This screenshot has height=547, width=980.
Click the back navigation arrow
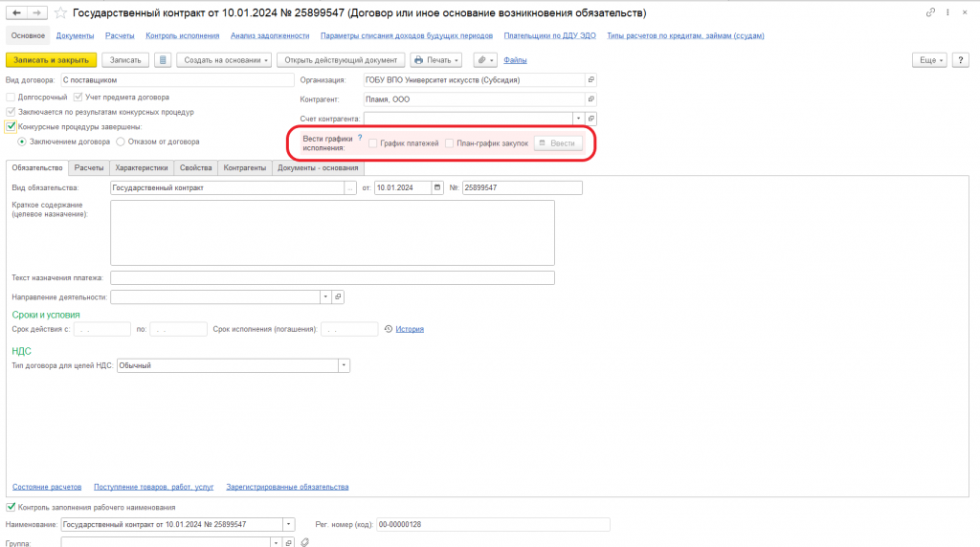click(16, 12)
